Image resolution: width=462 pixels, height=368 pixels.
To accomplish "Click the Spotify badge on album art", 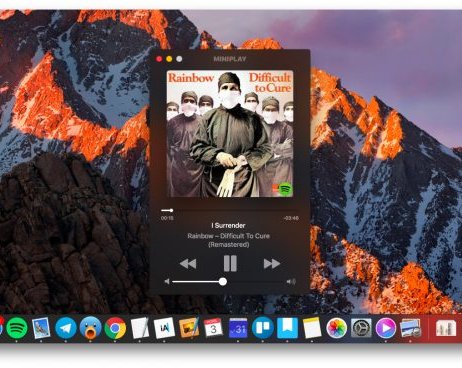I will [x=285, y=189].
